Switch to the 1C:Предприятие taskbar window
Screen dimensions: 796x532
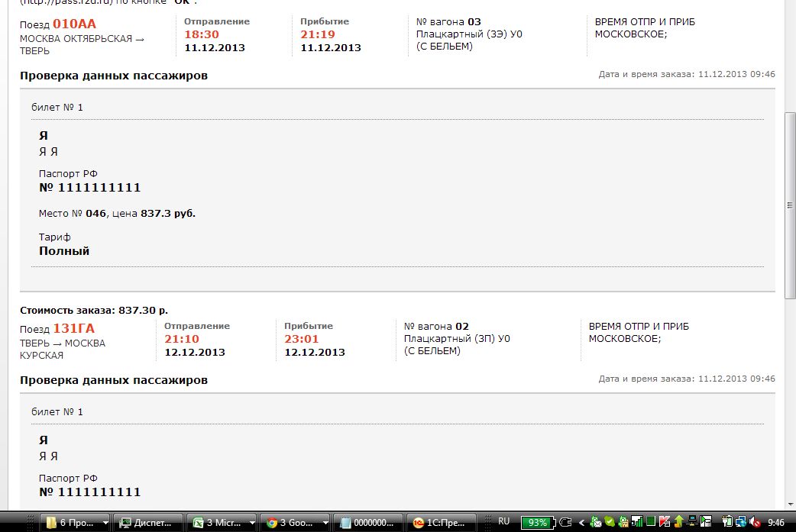(x=440, y=523)
